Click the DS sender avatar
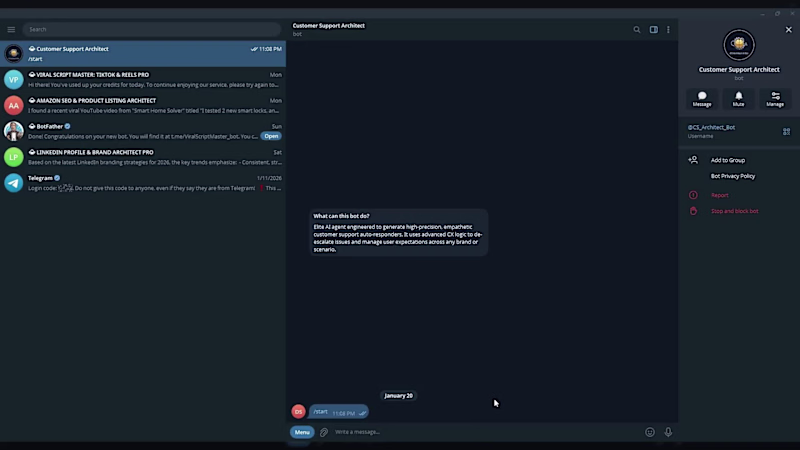 [298, 412]
